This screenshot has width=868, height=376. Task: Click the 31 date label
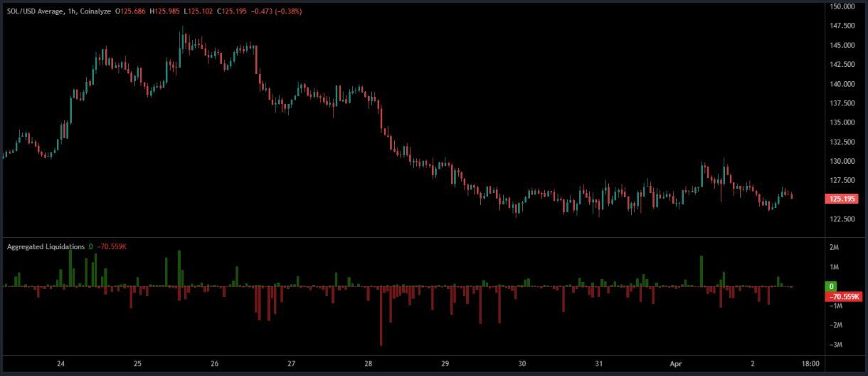[x=599, y=364]
